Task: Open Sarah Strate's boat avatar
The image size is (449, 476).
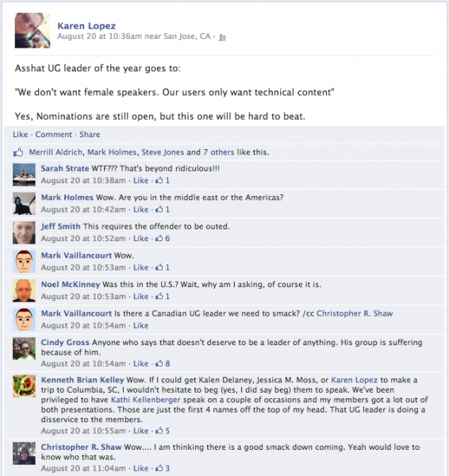Action: (x=24, y=175)
